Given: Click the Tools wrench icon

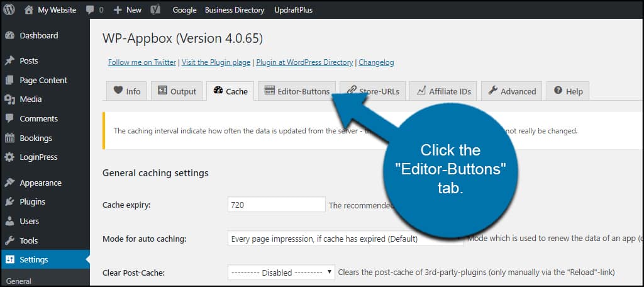Looking at the screenshot, I should 10,240.
